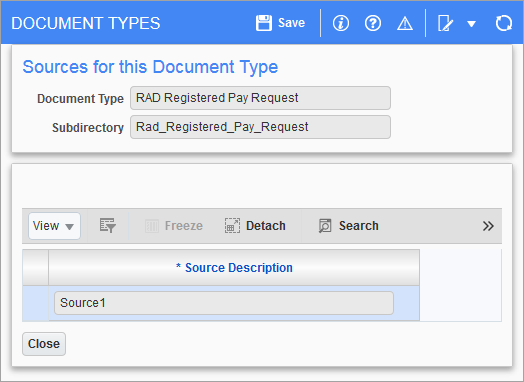The width and height of the screenshot is (524, 382).
Task: Click the query by example filter icon
Action: pos(108,226)
